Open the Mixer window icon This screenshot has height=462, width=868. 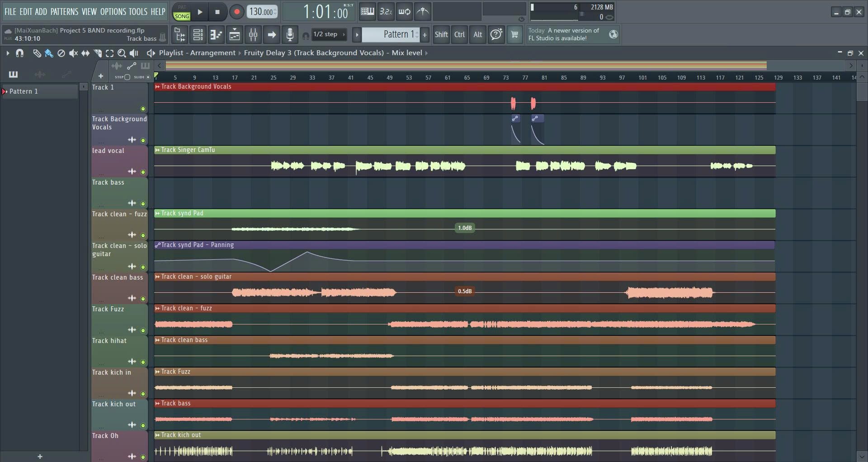coord(253,34)
